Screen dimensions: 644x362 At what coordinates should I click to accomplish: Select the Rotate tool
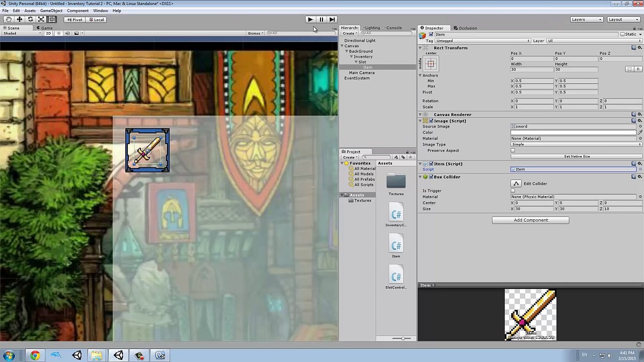pos(30,19)
